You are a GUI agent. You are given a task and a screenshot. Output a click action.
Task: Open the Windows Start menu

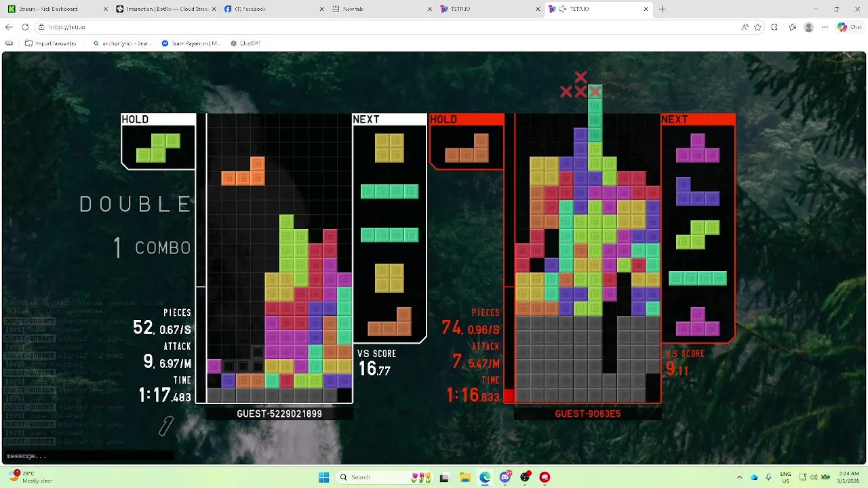coord(323,477)
